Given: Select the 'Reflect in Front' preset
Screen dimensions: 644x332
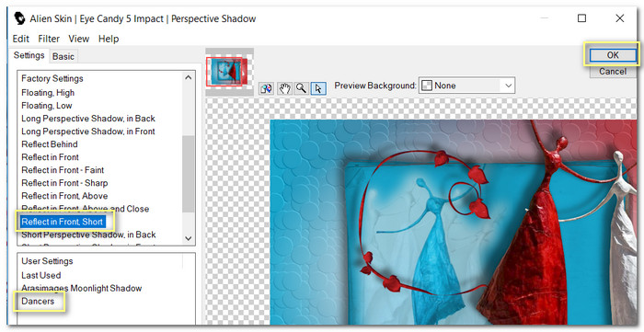Looking at the screenshot, I should click(x=50, y=157).
